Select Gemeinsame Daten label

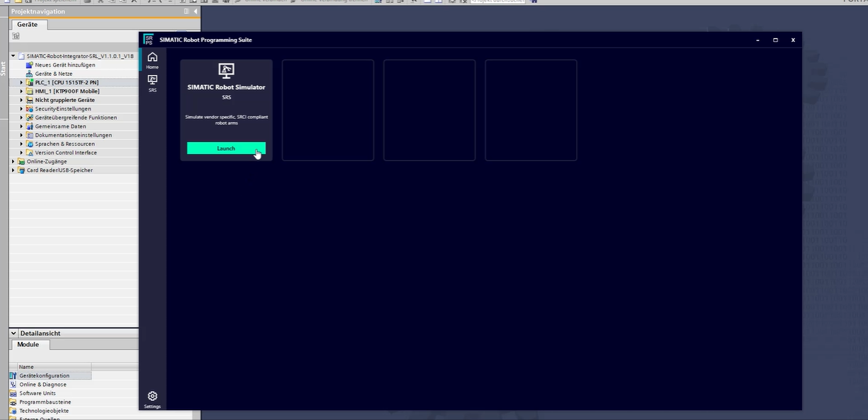pyautogui.click(x=61, y=126)
